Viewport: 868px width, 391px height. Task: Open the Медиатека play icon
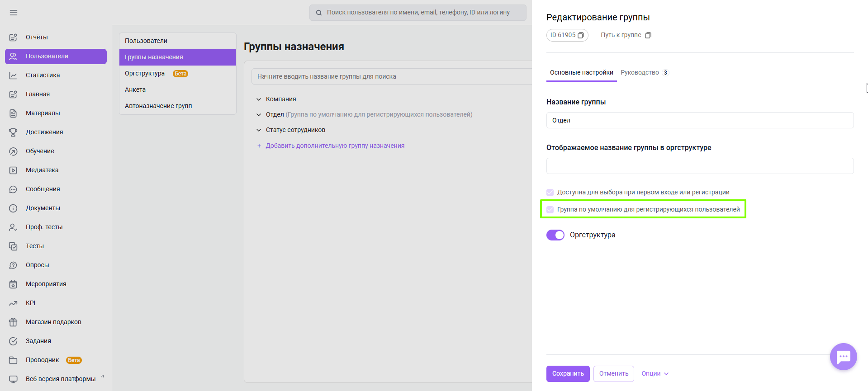(13, 170)
